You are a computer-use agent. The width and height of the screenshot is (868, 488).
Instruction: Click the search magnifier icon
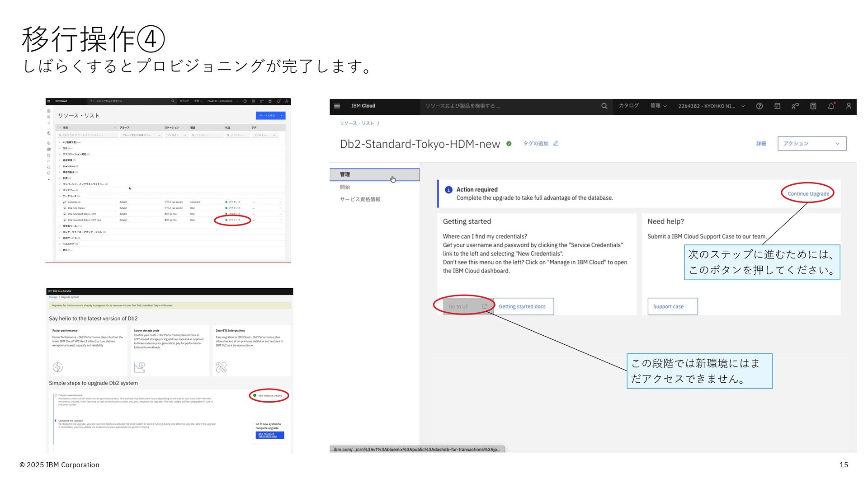(x=604, y=106)
